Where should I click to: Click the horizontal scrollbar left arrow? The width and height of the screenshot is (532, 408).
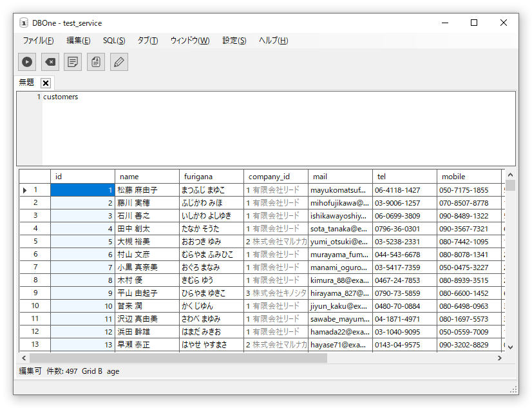click(24, 358)
